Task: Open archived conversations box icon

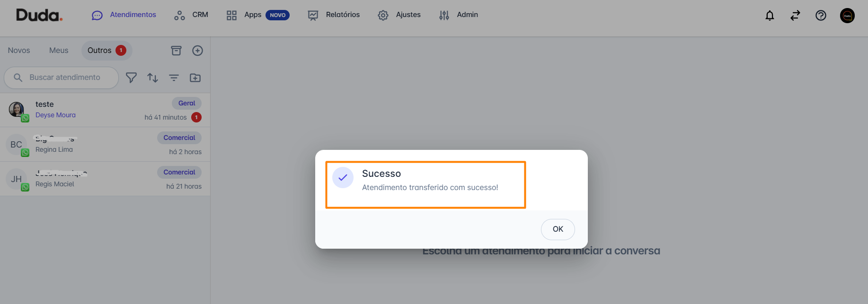Action: pos(176,51)
